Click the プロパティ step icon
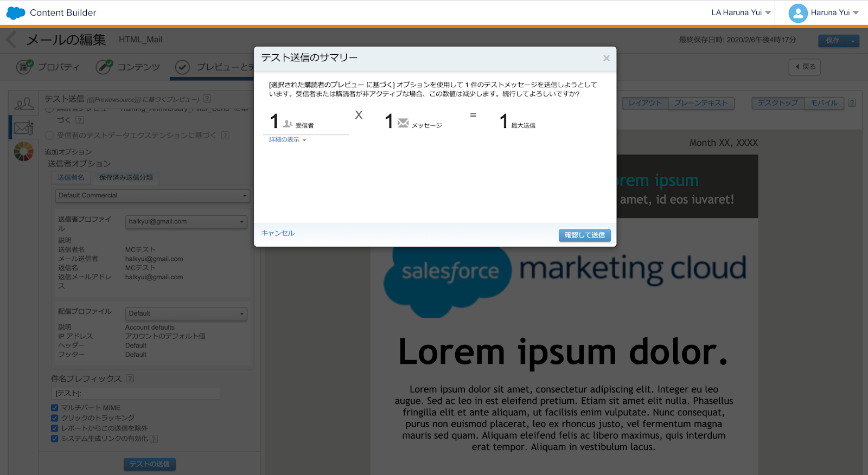Image resolution: width=868 pixels, height=475 pixels. 24,67
